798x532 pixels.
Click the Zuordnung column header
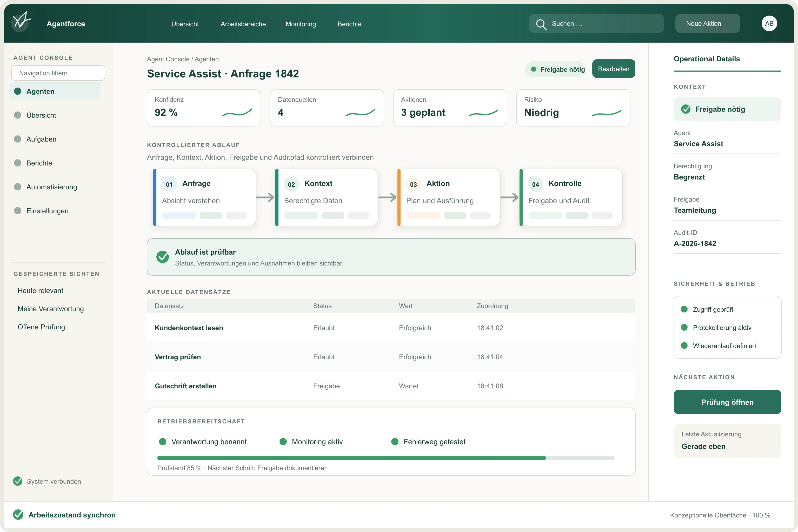pyautogui.click(x=492, y=306)
